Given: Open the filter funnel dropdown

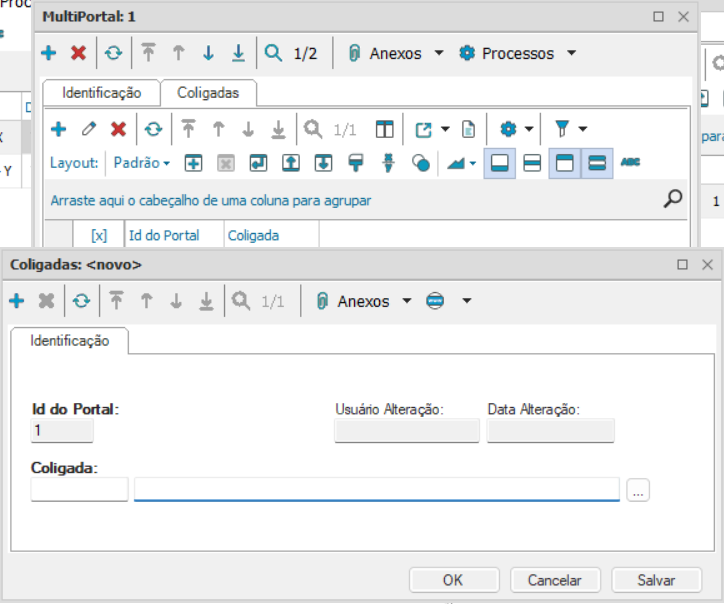Looking at the screenshot, I should point(571,129).
